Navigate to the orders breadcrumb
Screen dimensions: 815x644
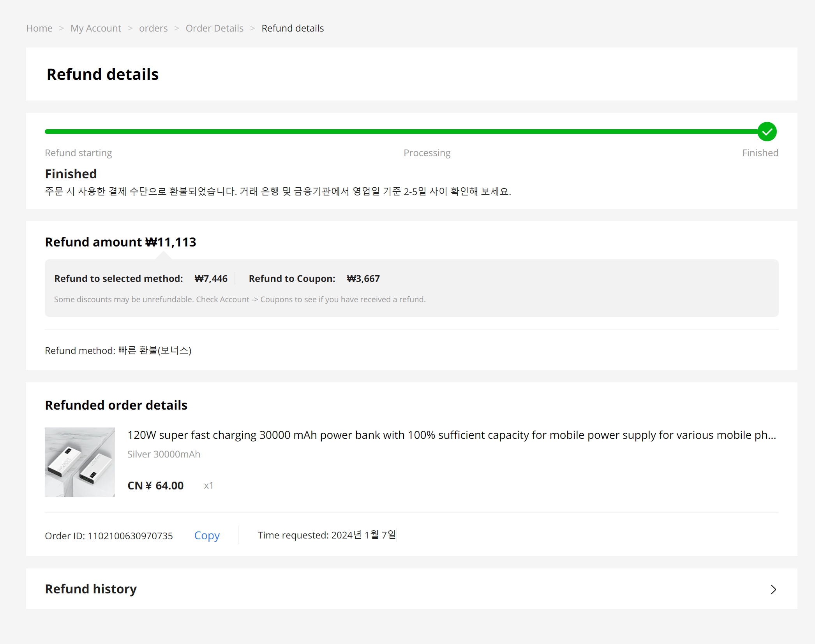tap(153, 28)
